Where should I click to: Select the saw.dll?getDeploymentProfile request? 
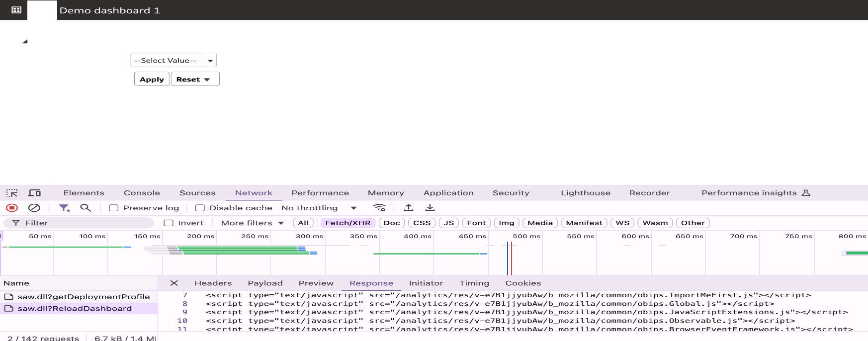click(79, 297)
